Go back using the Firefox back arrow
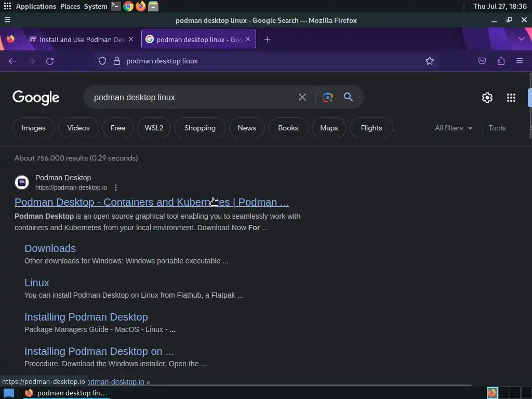The height and width of the screenshot is (399, 532). coord(12,61)
